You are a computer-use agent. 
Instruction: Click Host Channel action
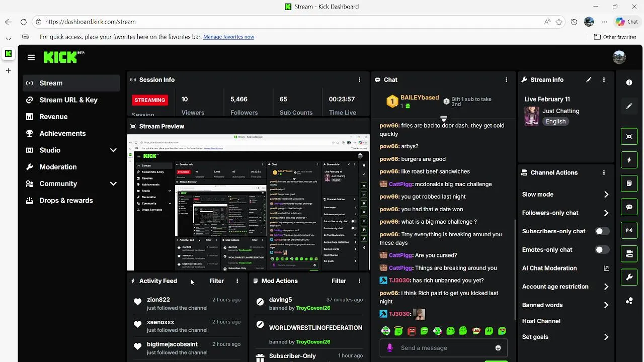(x=541, y=321)
